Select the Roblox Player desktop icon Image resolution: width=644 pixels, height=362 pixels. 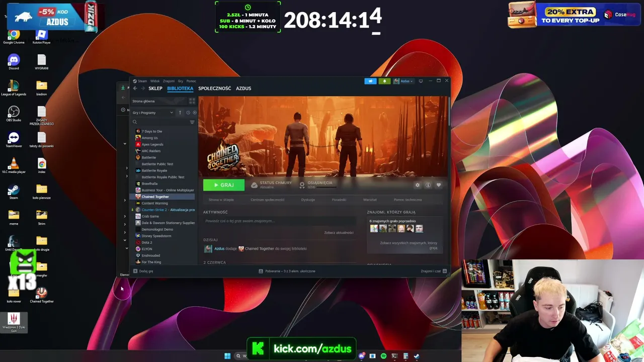click(41, 37)
